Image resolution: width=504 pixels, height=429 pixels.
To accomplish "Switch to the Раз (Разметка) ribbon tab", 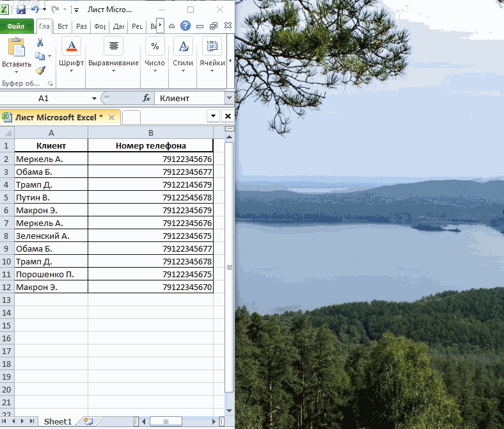I will coord(81,26).
